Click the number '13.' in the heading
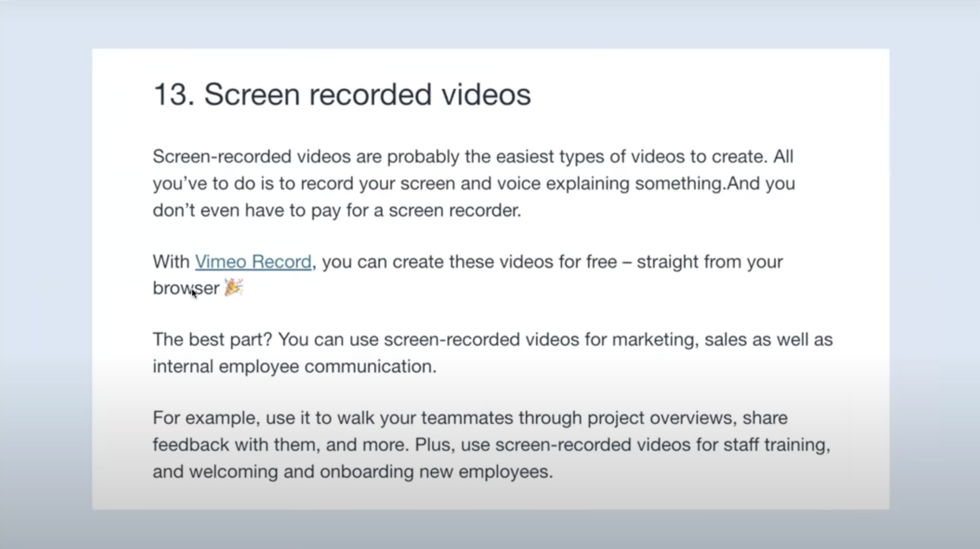Screen dimensions: 980x549 click(173, 94)
